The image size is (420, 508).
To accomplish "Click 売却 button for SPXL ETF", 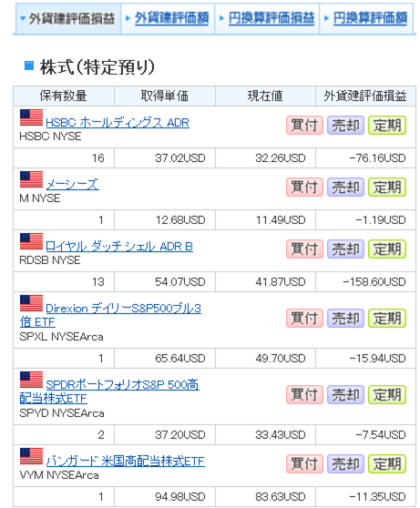I will tap(345, 318).
